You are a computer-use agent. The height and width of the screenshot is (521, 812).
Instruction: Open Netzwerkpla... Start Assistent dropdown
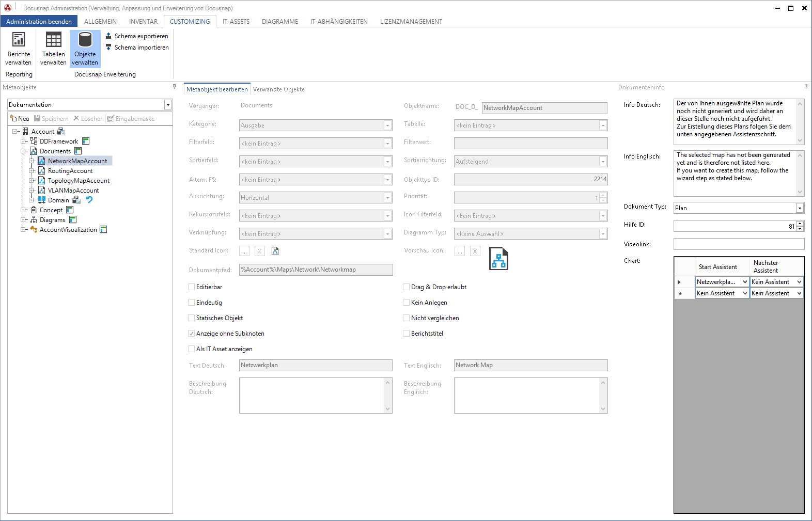tap(745, 282)
